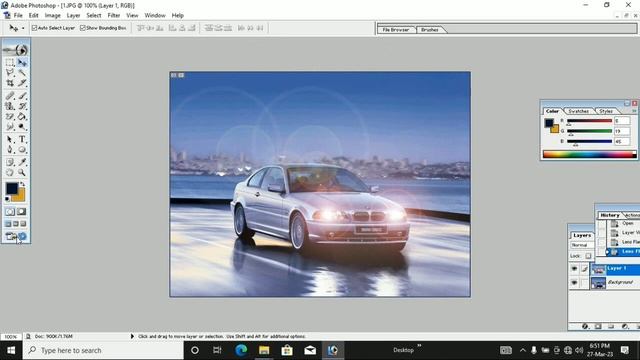Select the Blur tool
The width and height of the screenshot is (640, 360).
point(10,127)
